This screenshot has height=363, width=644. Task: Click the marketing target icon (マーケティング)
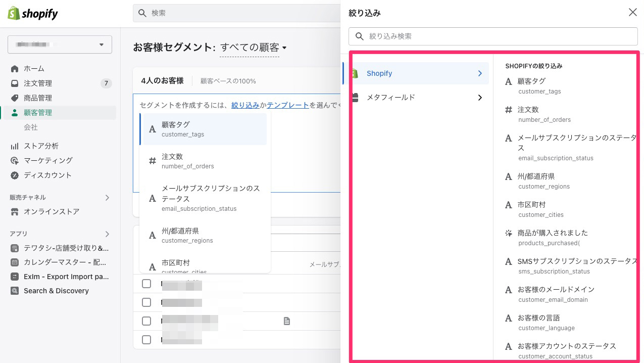tap(15, 161)
